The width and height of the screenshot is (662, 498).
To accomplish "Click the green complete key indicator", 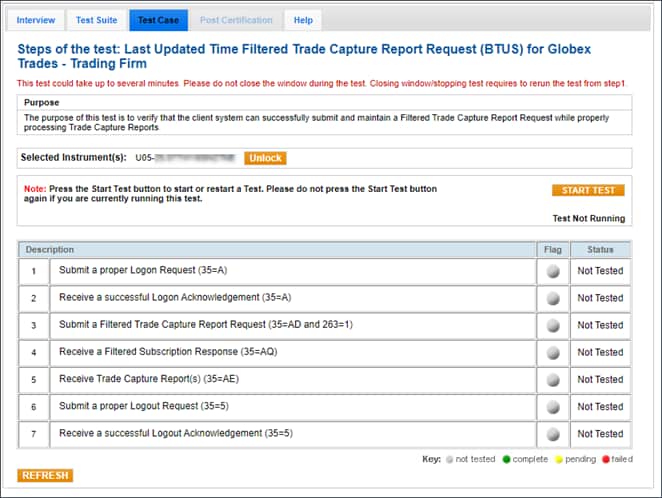I will [x=507, y=459].
